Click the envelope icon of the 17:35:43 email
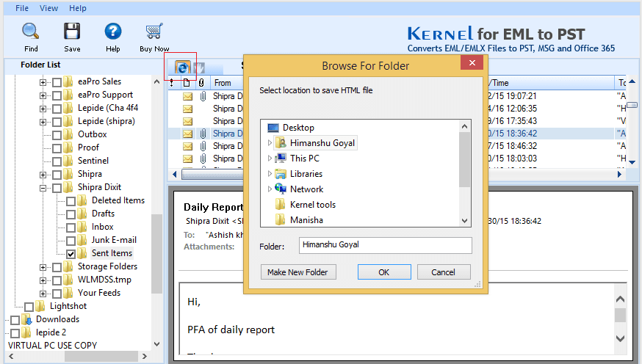The image size is (642, 364). 187,122
